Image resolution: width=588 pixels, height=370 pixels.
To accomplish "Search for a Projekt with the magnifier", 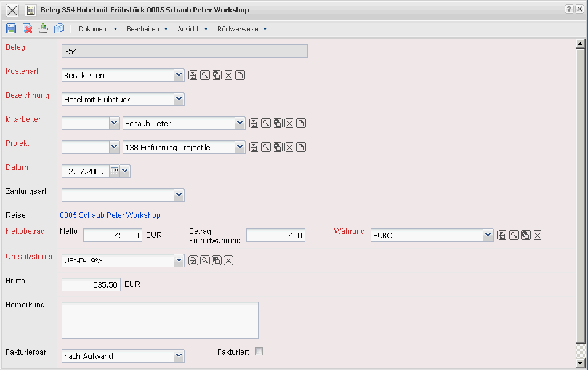I will pyautogui.click(x=266, y=147).
